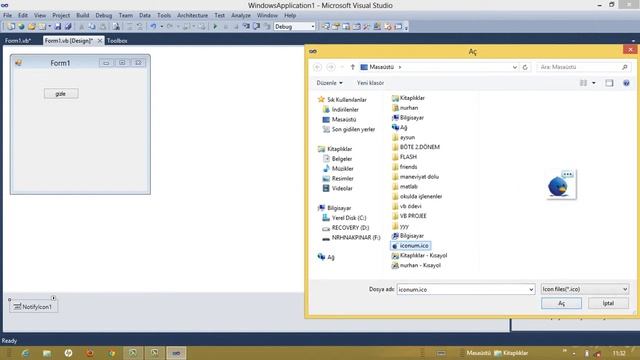640x360 pixels.
Task: Click the Yeni klasör (New folder) button
Action: click(x=370, y=83)
